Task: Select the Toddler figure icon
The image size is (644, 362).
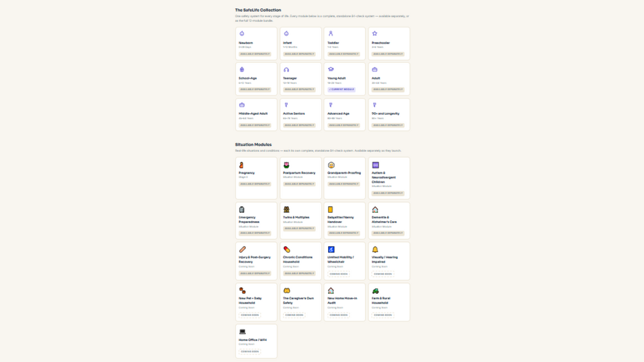Action: click(331, 34)
